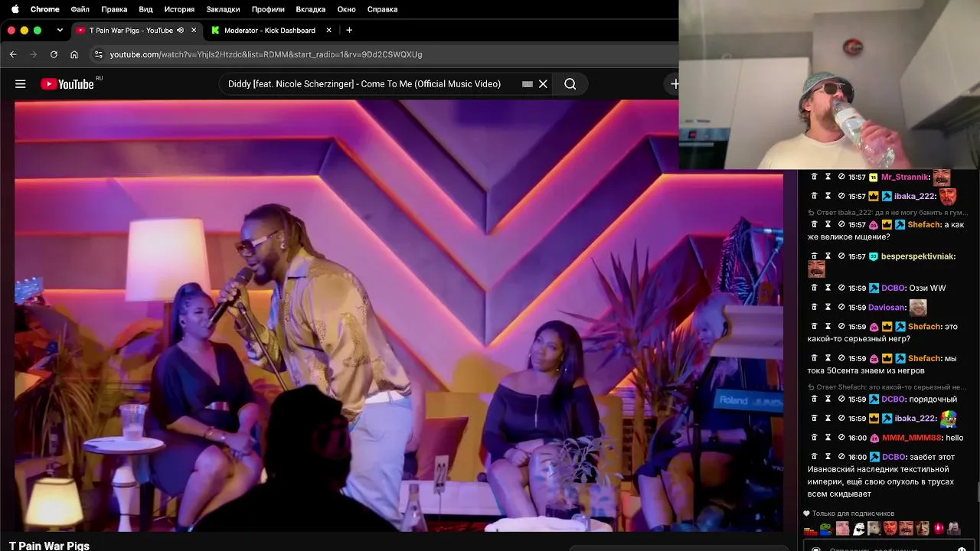Viewport: 980px width, 551px height.
Task: Mute the T Pain War Pigs tab audio
Action: tap(181, 30)
